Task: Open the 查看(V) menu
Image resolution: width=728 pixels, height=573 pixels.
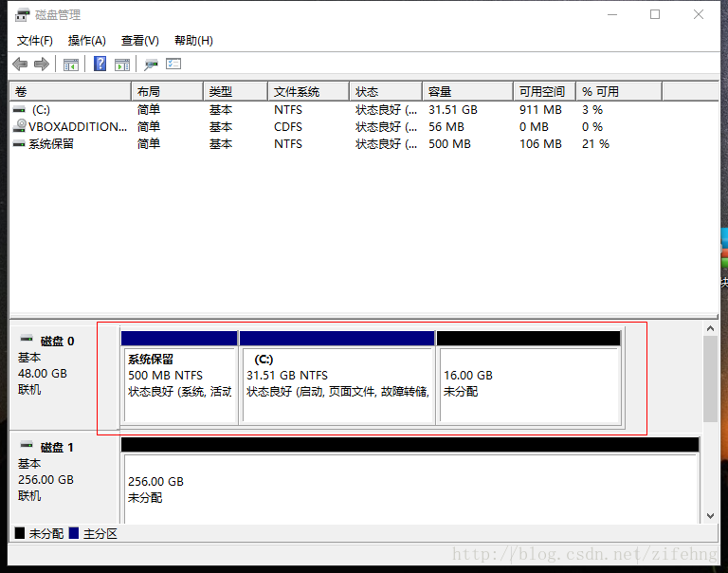Action: click(139, 41)
